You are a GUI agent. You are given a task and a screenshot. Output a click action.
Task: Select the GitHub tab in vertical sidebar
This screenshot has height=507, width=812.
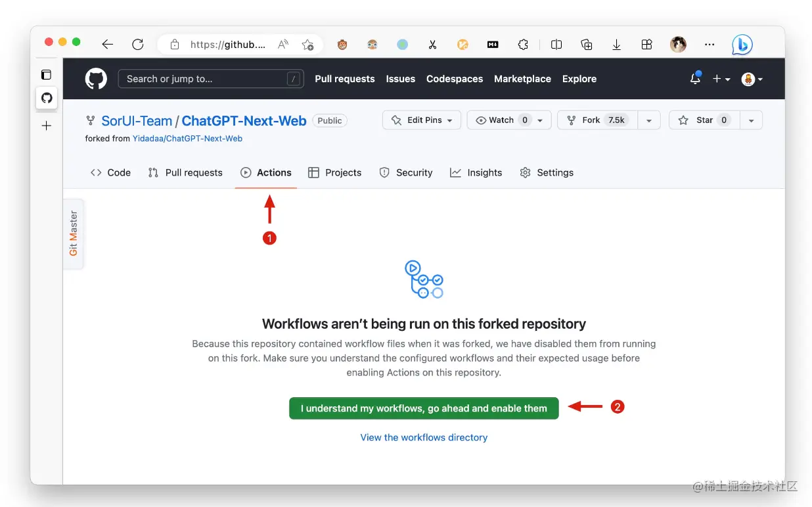47,98
